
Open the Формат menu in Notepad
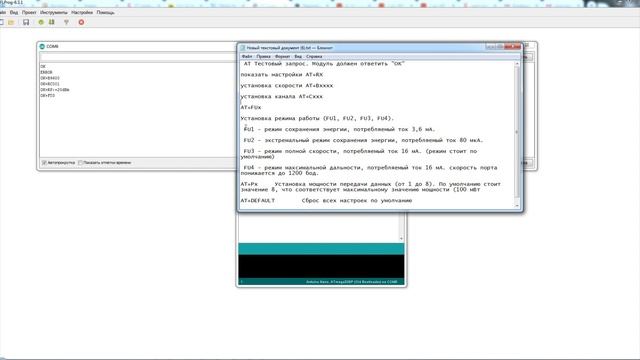[282, 56]
